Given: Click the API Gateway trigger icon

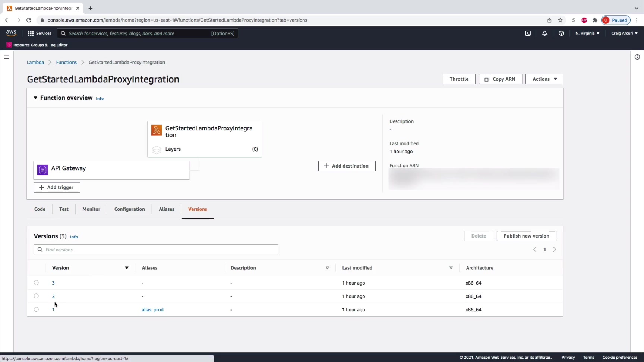Looking at the screenshot, I should pos(42,170).
